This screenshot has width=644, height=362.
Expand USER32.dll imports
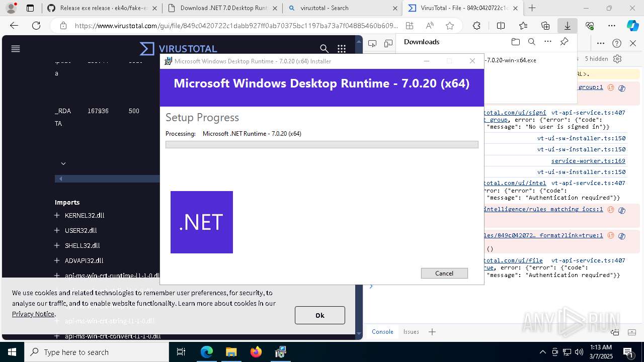point(57,230)
